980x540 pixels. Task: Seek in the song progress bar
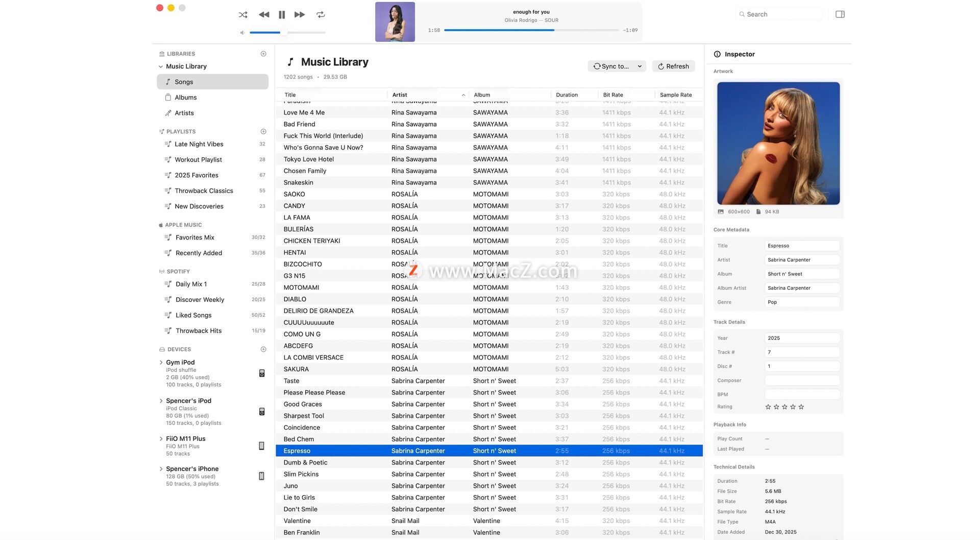(x=531, y=30)
